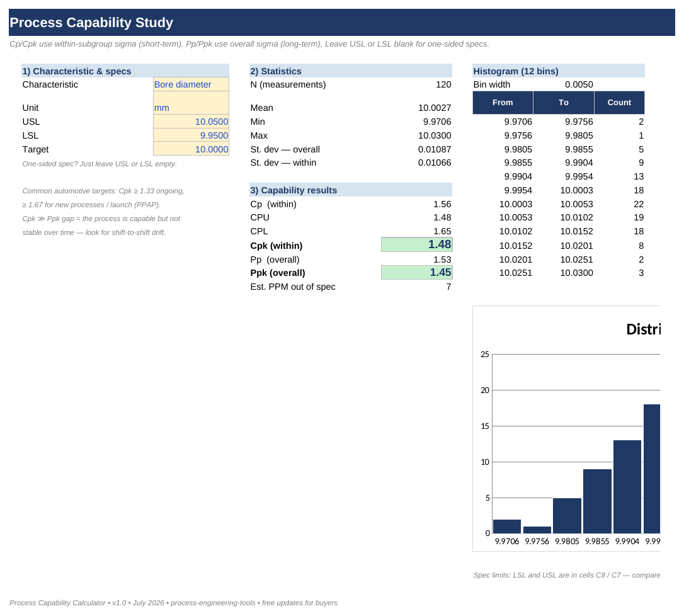Image resolution: width=684 pixels, height=616 pixels.
Task: Click the Count column header
Action: pos(619,103)
